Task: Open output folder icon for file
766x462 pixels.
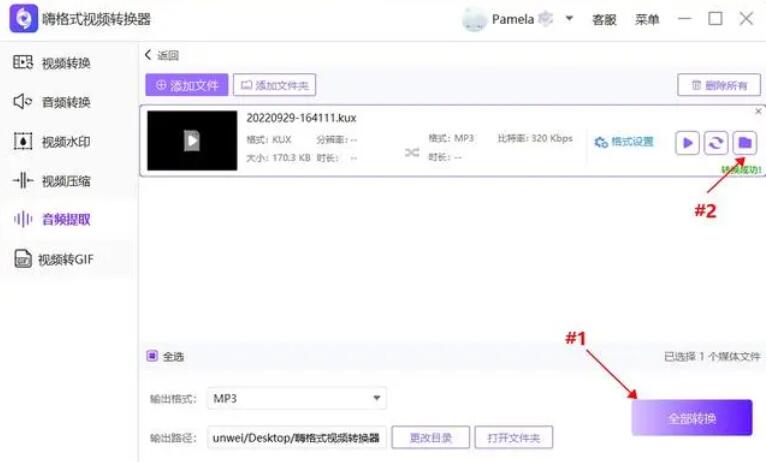Action: (x=745, y=143)
